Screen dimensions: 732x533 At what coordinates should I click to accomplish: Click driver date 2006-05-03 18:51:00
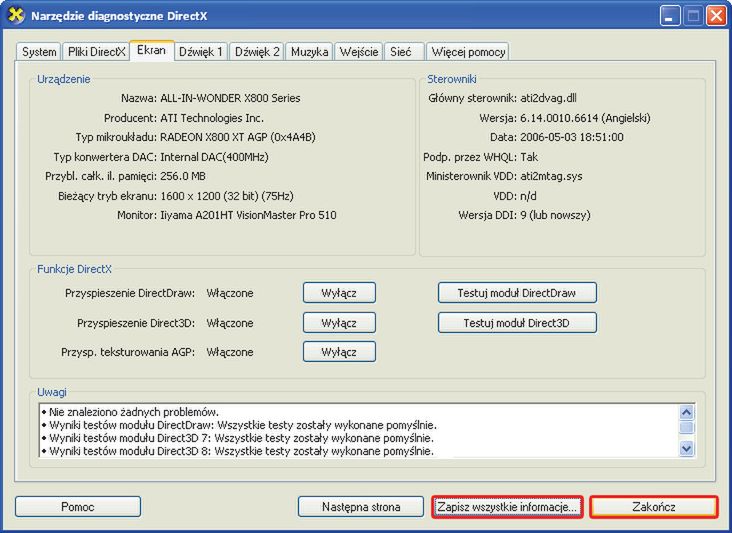click(x=572, y=137)
